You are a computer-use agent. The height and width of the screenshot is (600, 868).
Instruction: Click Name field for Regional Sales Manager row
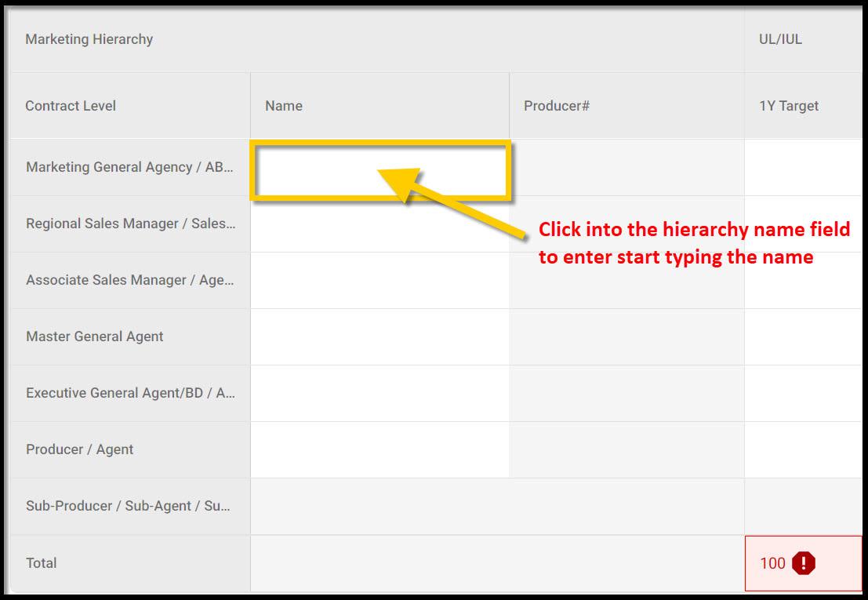(380, 224)
